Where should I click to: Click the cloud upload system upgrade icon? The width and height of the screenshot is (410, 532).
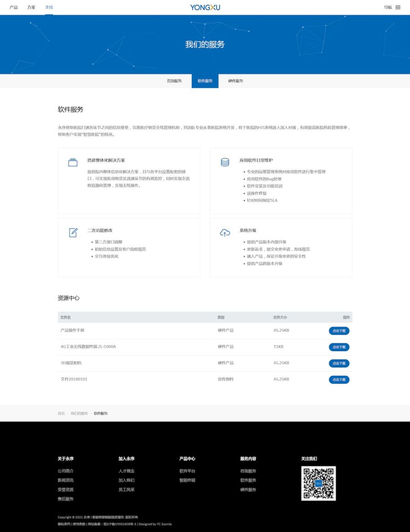click(225, 233)
